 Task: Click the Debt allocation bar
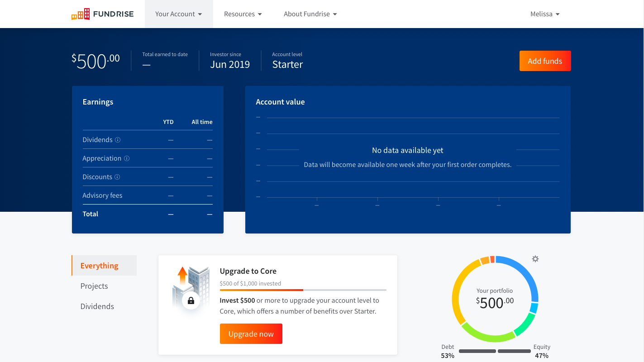point(477,351)
